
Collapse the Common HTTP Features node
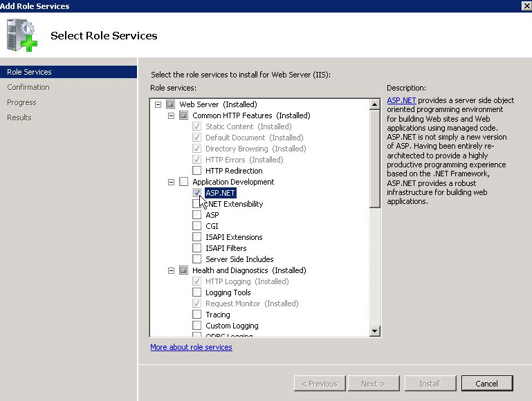pyautogui.click(x=171, y=115)
